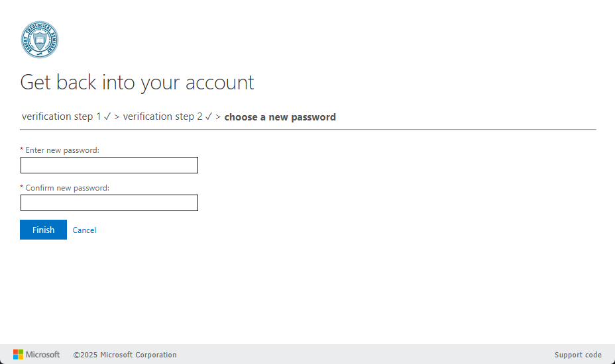Click the Get back into your account heading
Image resolution: width=615 pixels, height=364 pixels.
[x=137, y=83]
